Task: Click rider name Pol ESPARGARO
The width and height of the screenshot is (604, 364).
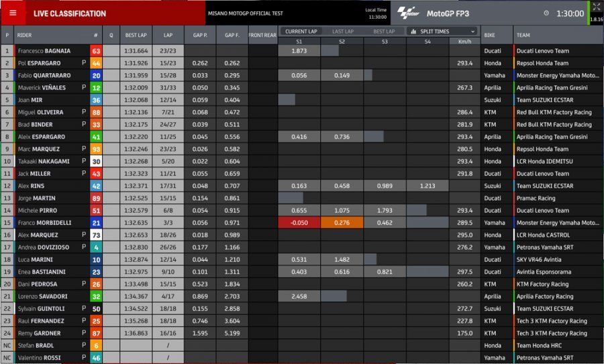Action: pyautogui.click(x=40, y=63)
